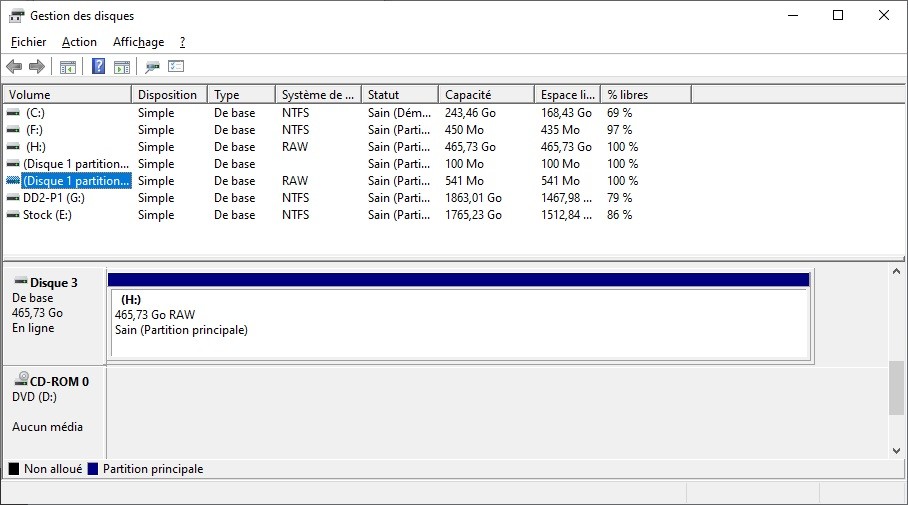The height and width of the screenshot is (505, 908).
Task: Click the Back arrow toolbar icon
Action: click(14, 67)
